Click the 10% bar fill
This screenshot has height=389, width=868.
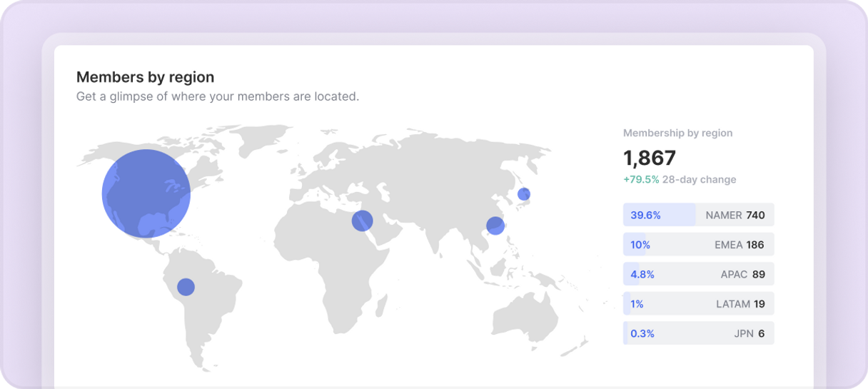(635, 245)
